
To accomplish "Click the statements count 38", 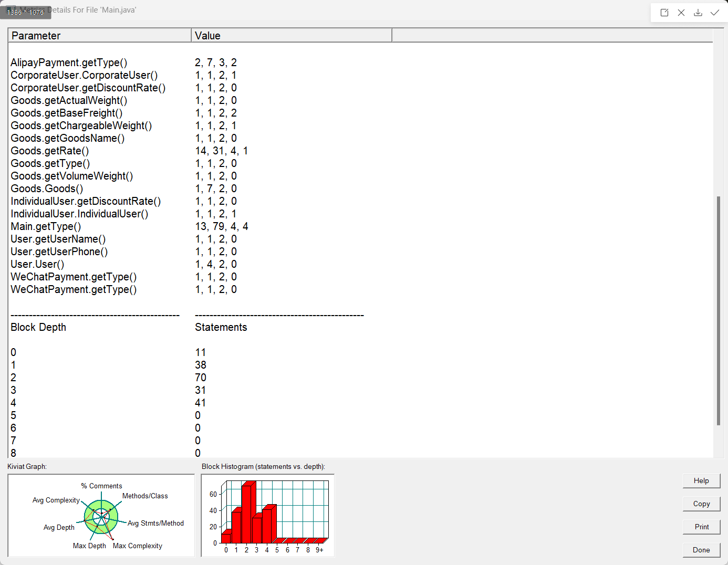I will (201, 365).
